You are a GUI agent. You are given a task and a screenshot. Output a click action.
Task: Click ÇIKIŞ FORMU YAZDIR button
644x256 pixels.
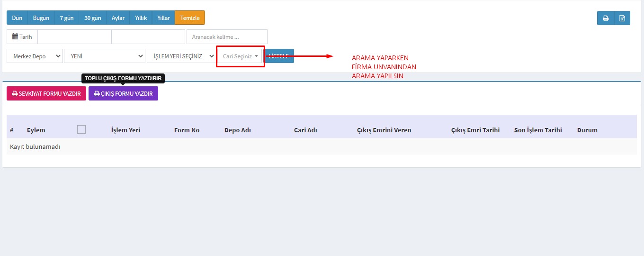pyautogui.click(x=123, y=93)
